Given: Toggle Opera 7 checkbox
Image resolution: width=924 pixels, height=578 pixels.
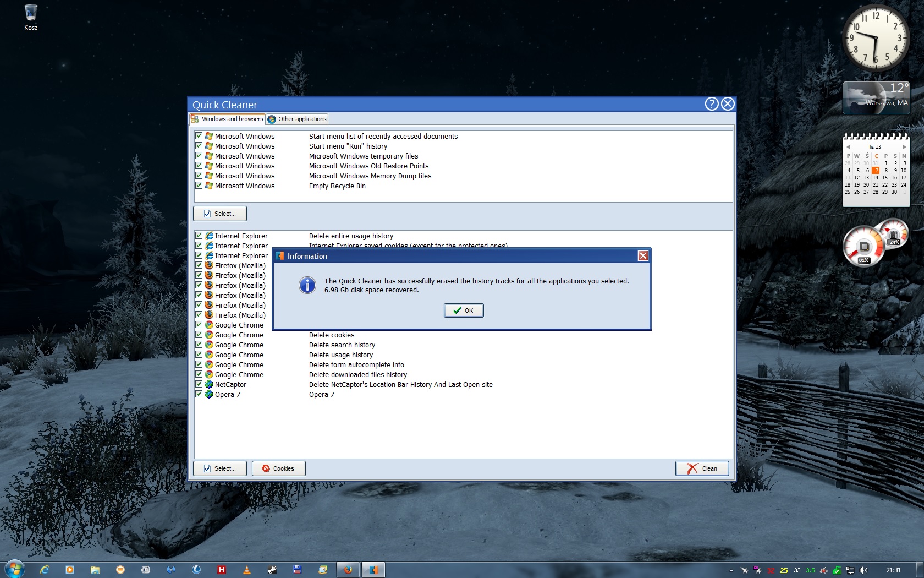Looking at the screenshot, I should 199,394.
